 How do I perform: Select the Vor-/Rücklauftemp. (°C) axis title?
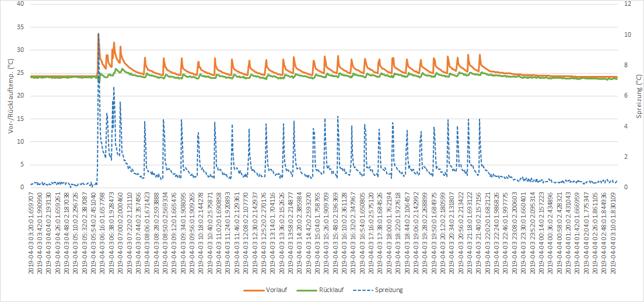click(11, 95)
